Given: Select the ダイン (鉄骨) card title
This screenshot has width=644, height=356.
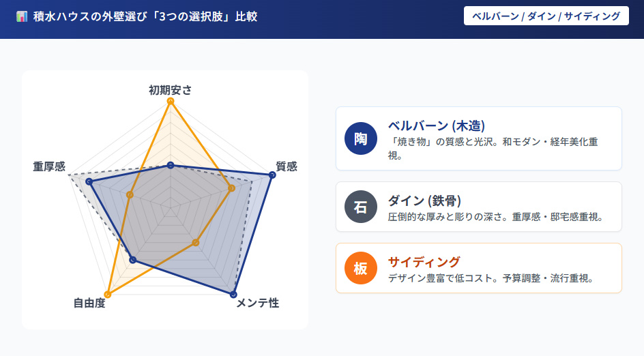Looking at the screenshot, I should [x=424, y=201].
